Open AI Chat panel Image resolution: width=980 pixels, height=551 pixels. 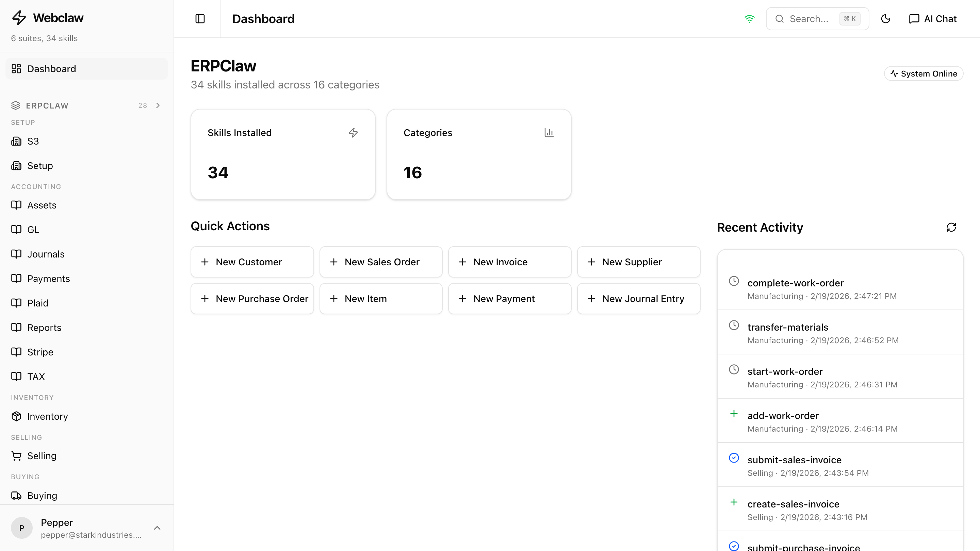pyautogui.click(x=932, y=19)
